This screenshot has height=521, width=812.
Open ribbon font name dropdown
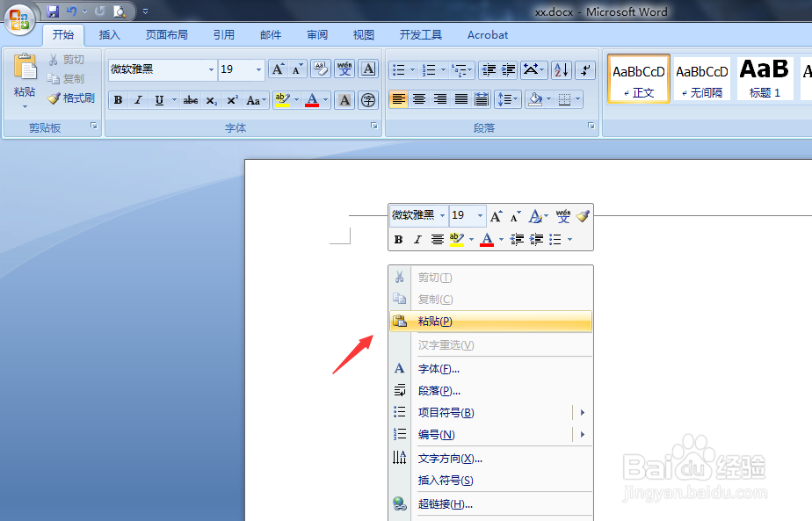coord(211,69)
